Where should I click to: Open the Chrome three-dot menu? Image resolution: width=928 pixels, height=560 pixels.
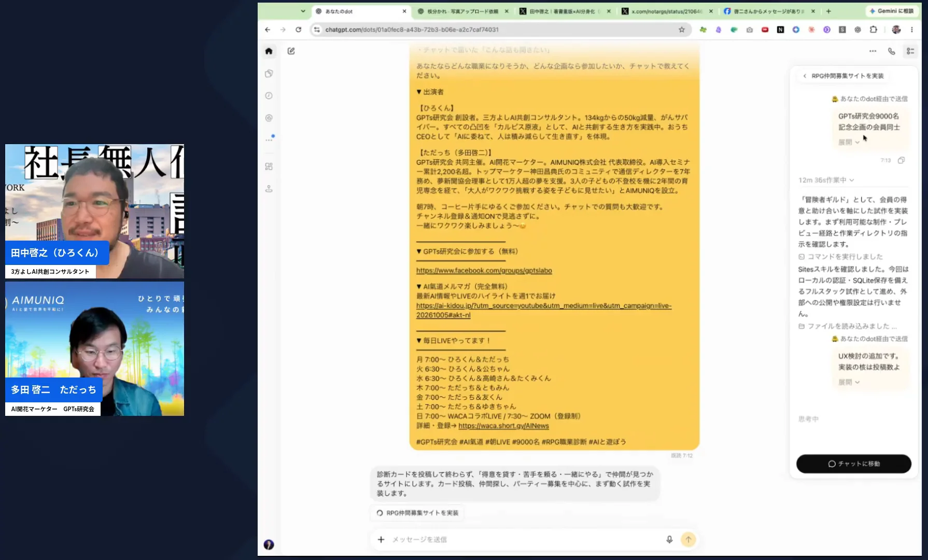click(912, 30)
